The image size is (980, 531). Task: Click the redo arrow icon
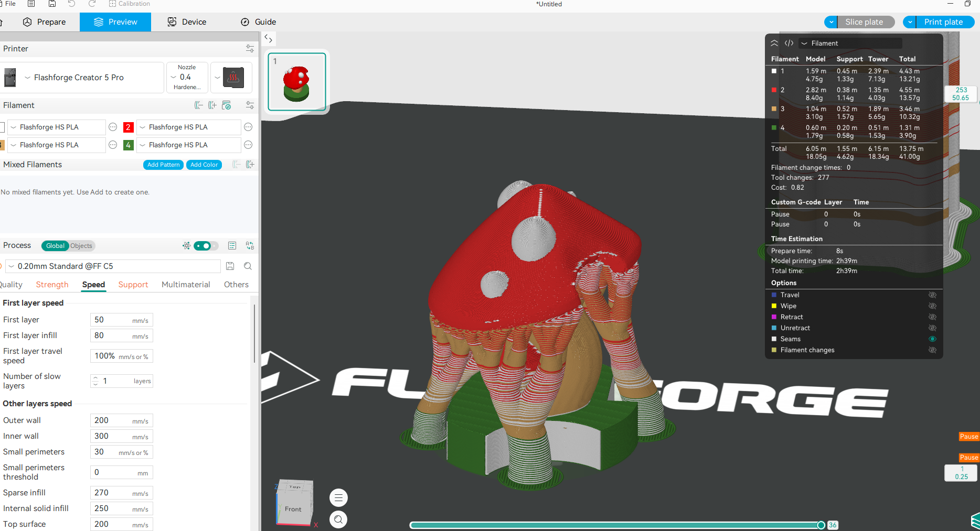92,4
